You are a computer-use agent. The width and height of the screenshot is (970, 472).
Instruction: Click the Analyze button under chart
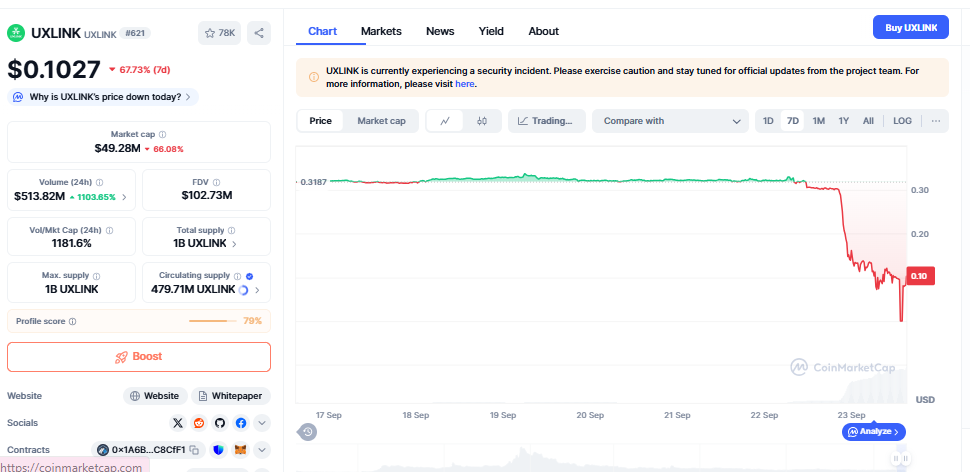873,432
